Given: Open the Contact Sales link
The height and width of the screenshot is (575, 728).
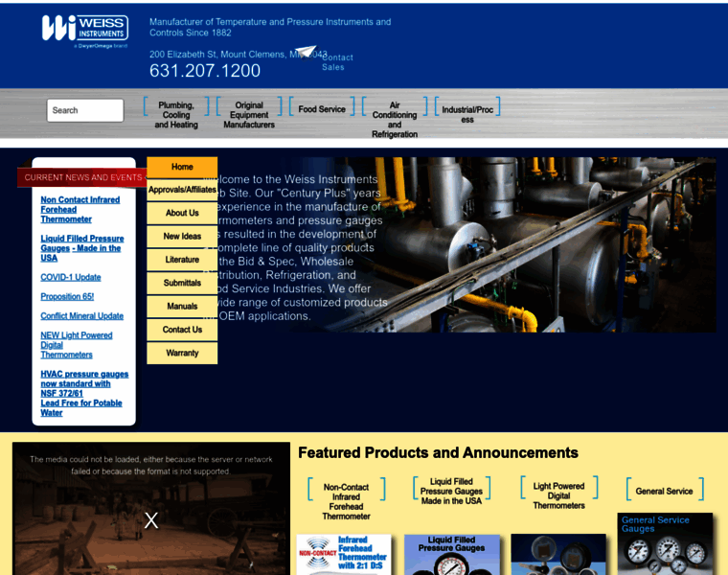Looking at the screenshot, I should pyautogui.click(x=337, y=62).
